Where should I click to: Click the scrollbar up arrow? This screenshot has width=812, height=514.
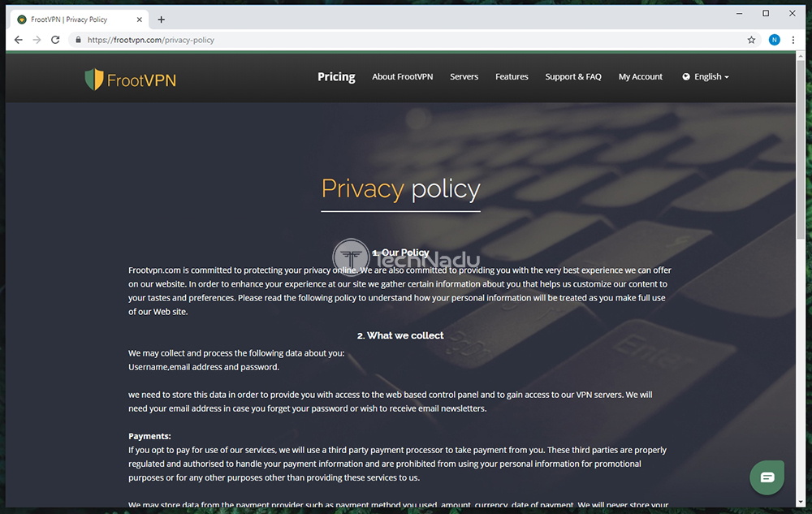801,55
